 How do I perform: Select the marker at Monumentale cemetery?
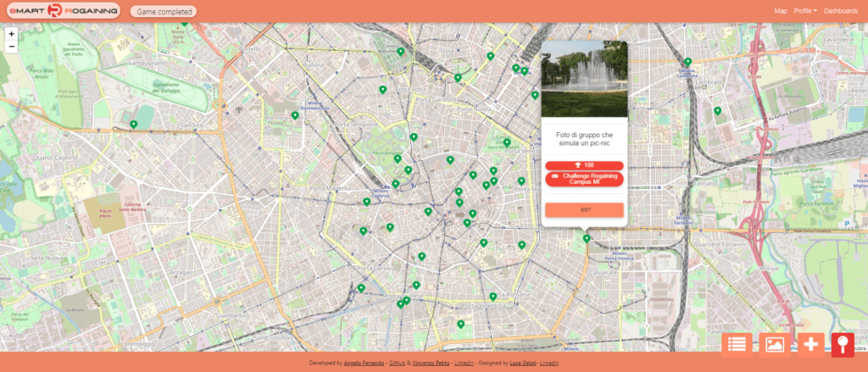point(400,52)
